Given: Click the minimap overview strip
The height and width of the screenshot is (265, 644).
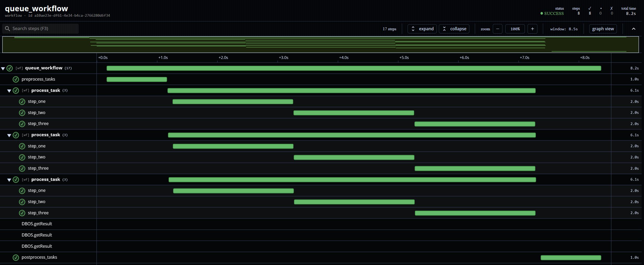Looking at the screenshot, I should [x=321, y=45].
